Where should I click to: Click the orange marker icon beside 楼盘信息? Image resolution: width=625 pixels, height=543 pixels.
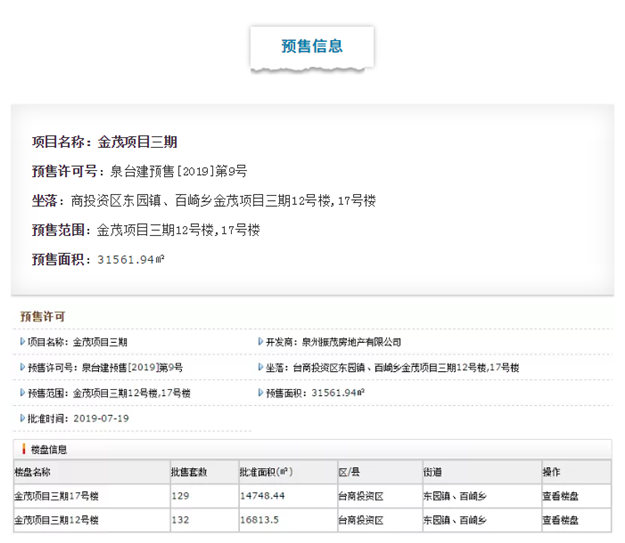click(24, 449)
